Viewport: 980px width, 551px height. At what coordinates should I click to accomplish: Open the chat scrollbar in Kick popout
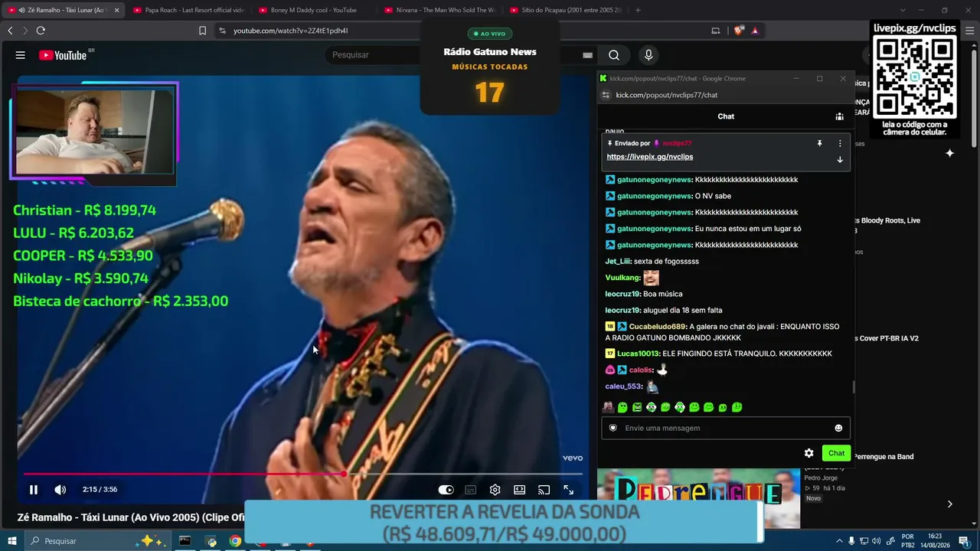(x=853, y=386)
